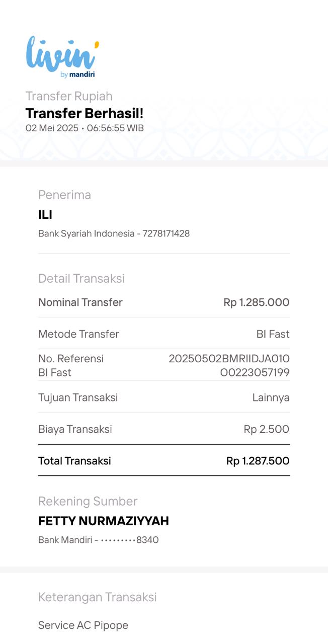
Task: Click the Transfer Rupiah label
Action: [69, 96]
